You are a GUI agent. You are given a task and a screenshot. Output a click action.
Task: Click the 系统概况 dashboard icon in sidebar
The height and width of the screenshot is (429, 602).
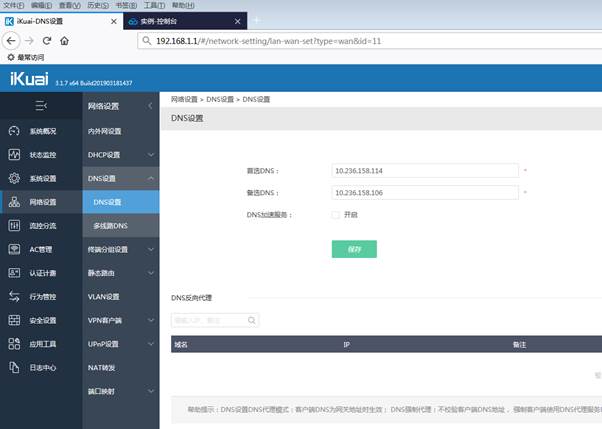pyautogui.click(x=14, y=131)
